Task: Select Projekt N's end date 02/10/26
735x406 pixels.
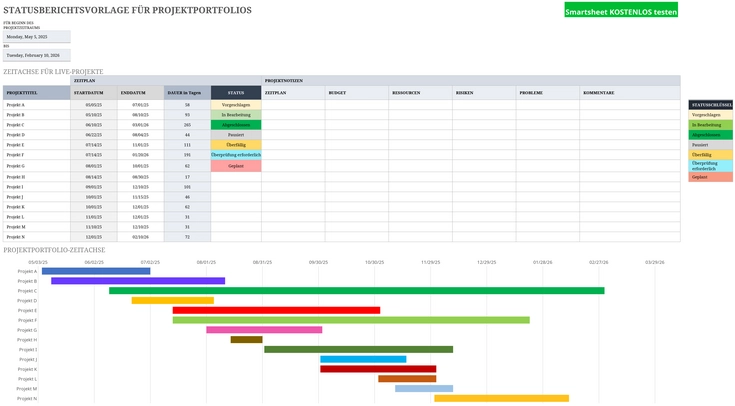Action: point(141,237)
